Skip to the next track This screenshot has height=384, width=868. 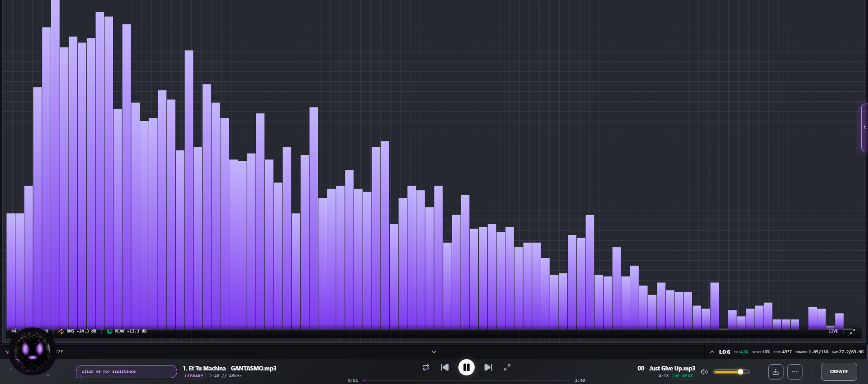pos(488,367)
